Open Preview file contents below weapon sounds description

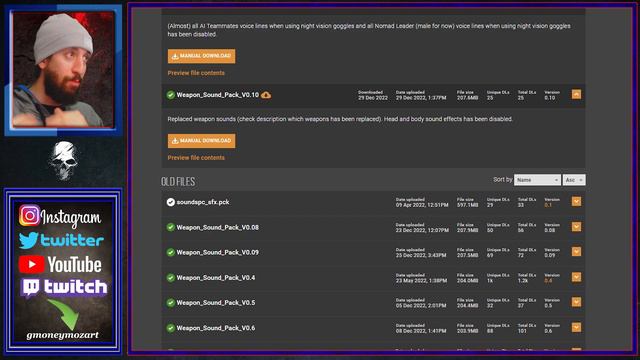[196, 158]
